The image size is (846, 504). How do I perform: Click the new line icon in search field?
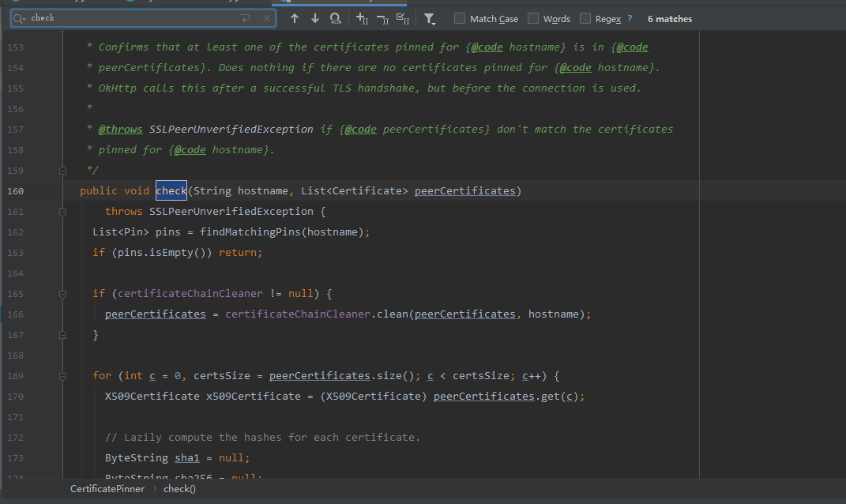click(x=246, y=18)
